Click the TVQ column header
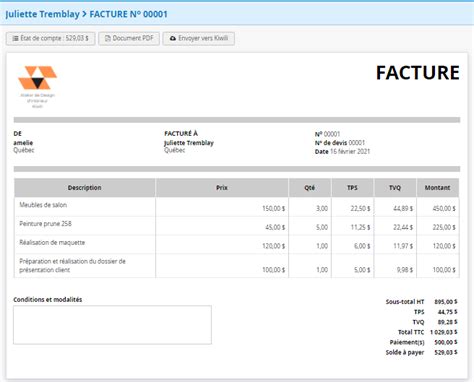 coord(395,188)
